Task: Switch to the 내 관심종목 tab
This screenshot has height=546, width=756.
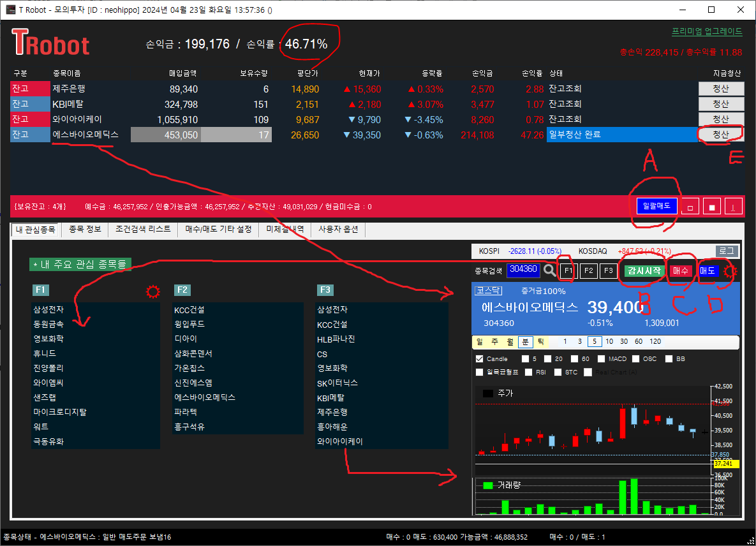Action: pos(35,230)
